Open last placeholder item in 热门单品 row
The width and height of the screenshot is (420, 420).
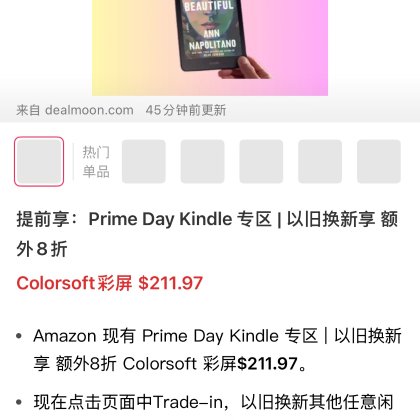379,161
